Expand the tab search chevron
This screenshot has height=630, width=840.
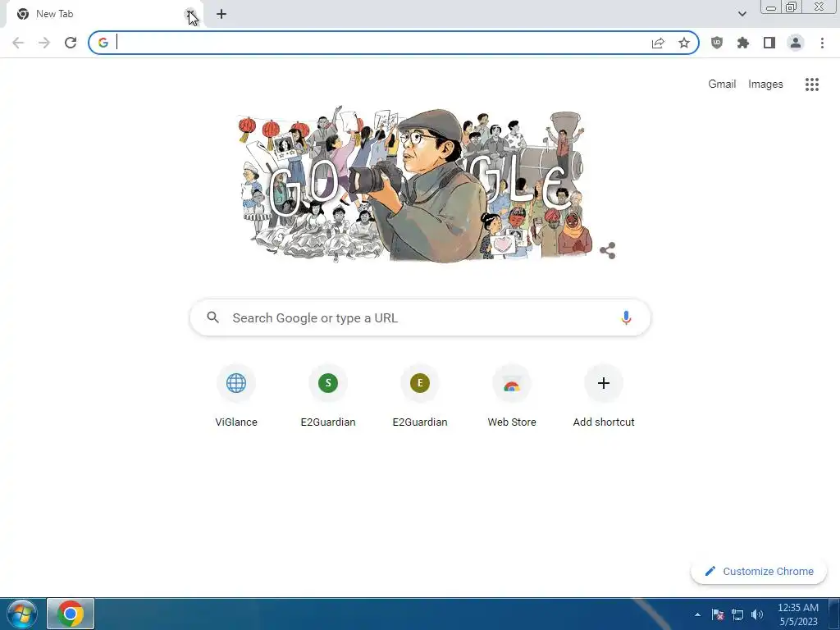742,14
